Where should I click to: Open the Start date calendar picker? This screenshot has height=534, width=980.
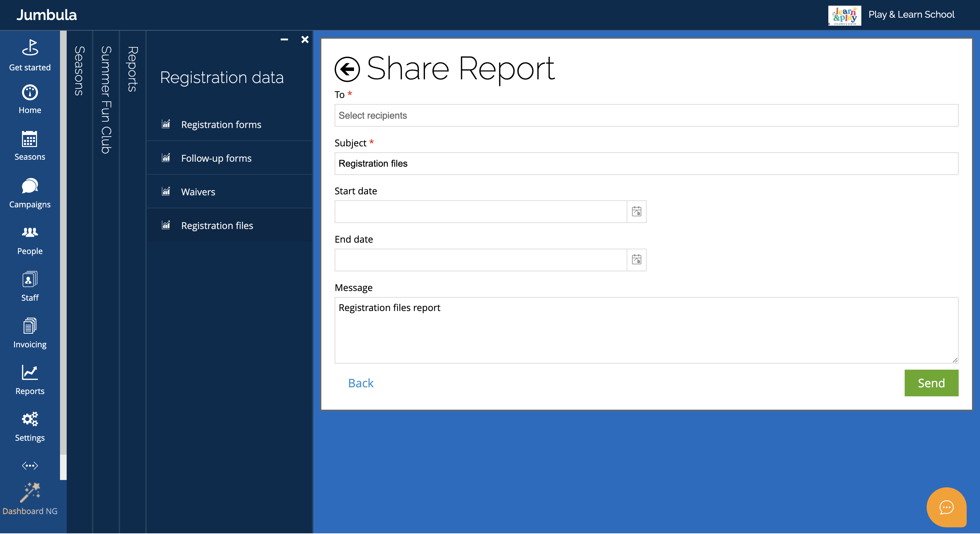pyautogui.click(x=636, y=211)
